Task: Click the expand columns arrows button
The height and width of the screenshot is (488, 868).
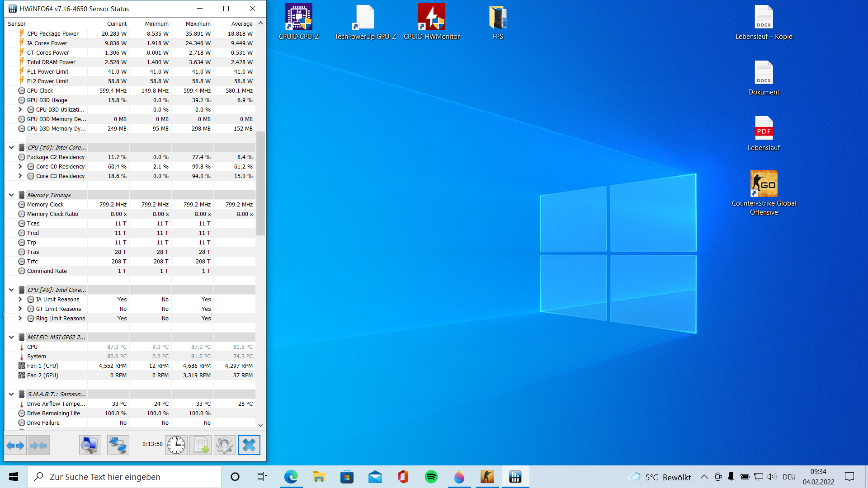Action: click(15, 446)
